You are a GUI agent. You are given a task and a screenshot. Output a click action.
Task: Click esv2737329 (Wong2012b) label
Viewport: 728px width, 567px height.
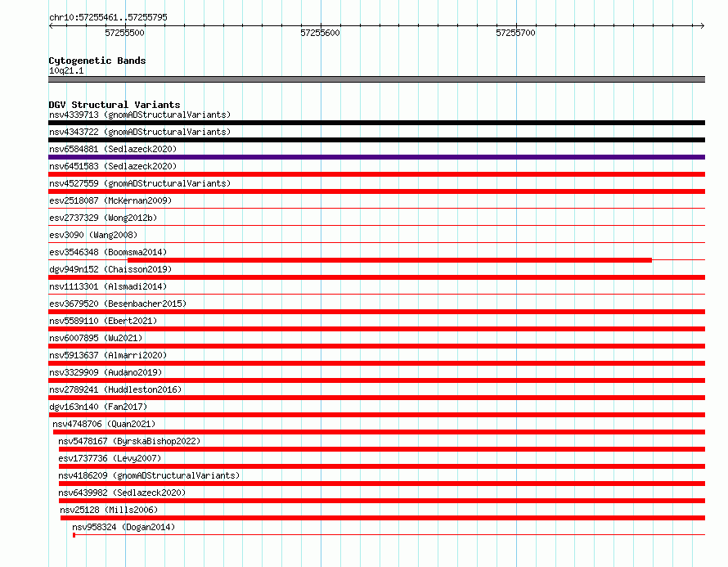(x=103, y=218)
